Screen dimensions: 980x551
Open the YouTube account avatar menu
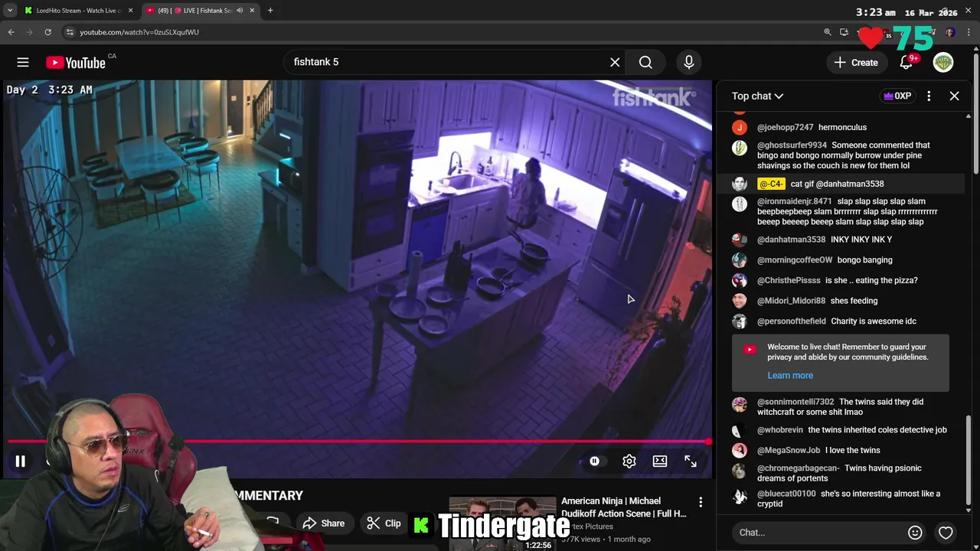click(x=943, y=63)
